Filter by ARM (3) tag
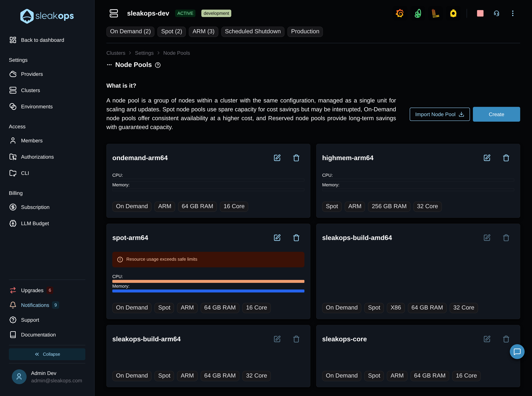The height and width of the screenshot is (396, 532). [x=203, y=32]
